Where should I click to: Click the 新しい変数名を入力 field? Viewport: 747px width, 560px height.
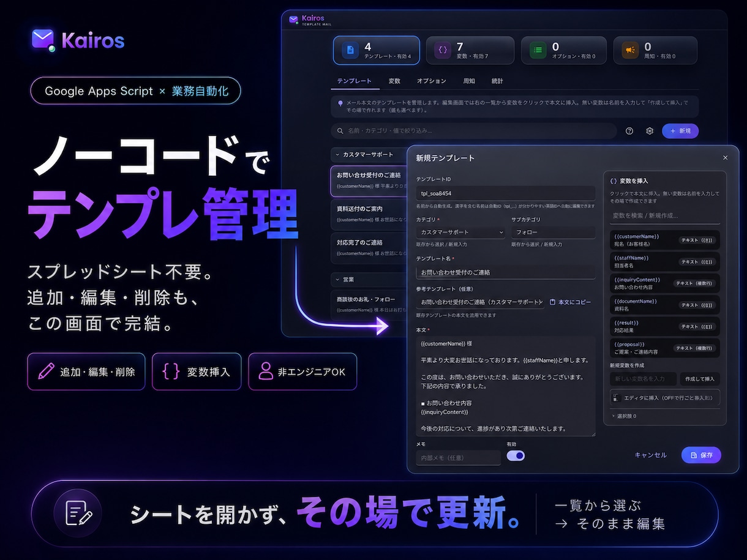click(x=643, y=379)
